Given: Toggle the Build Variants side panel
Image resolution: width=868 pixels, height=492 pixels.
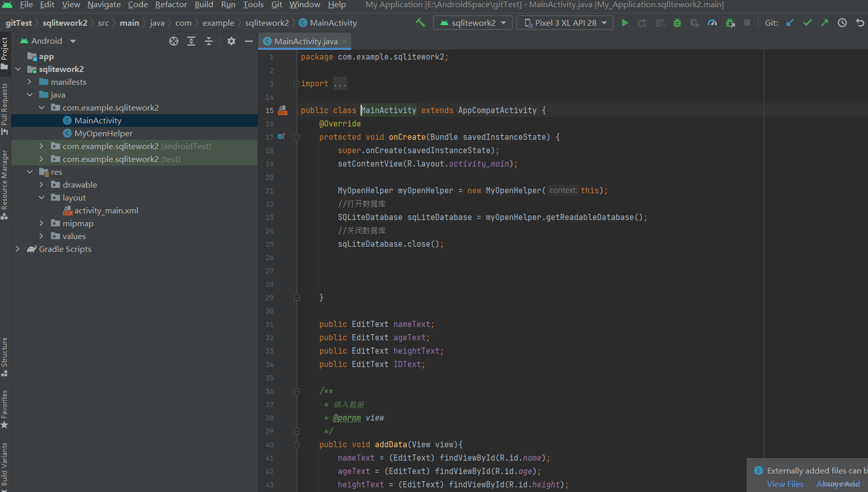Looking at the screenshot, I should pyautogui.click(x=5, y=465).
